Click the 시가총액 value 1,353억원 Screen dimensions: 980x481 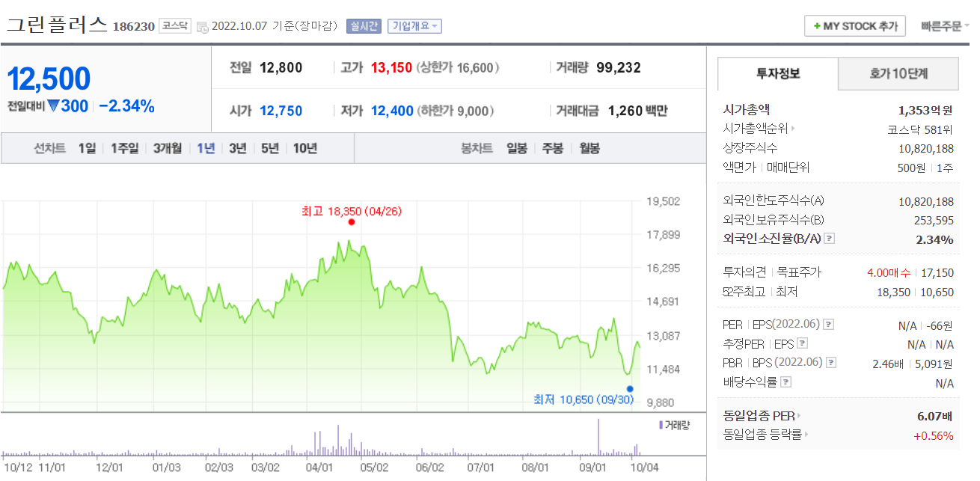[925, 110]
